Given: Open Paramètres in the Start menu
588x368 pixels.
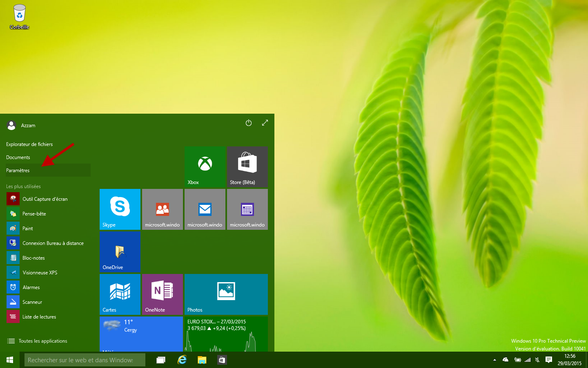Looking at the screenshot, I should [48, 170].
